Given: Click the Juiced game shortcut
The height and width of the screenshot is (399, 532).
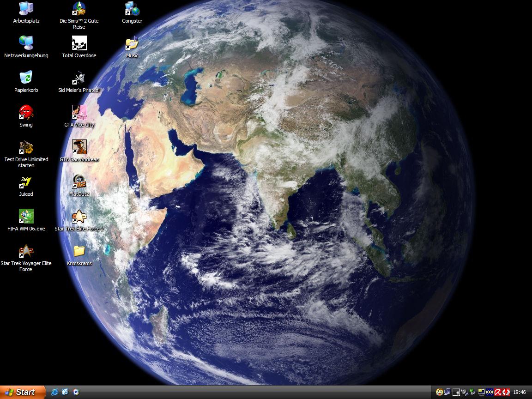Looking at the screenshot, I should (26, 182).
